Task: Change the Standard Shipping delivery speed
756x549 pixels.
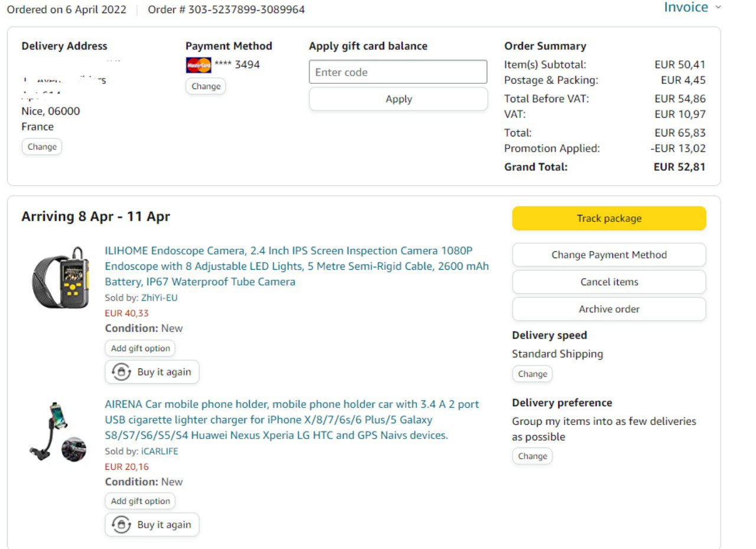Action: click(x=532, y=374)
